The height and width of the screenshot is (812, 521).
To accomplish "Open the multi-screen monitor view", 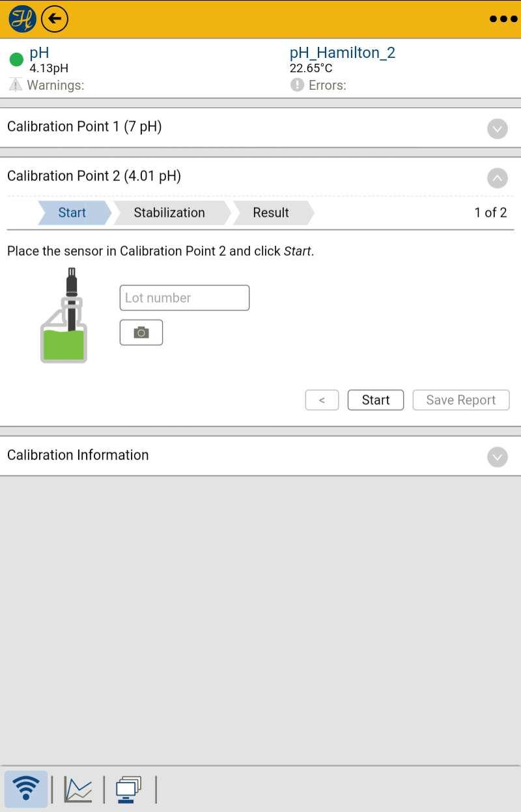I will (x=128, y=789).
